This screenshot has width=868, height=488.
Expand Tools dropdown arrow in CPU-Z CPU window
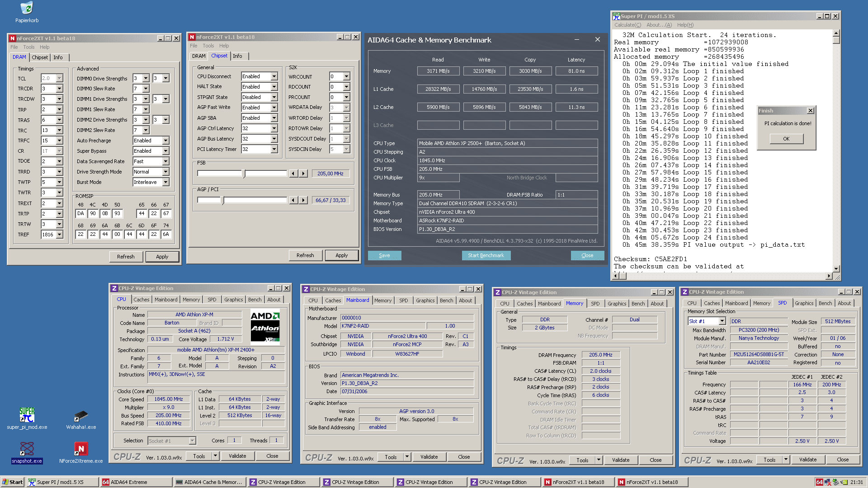click(x=215, y=456)
